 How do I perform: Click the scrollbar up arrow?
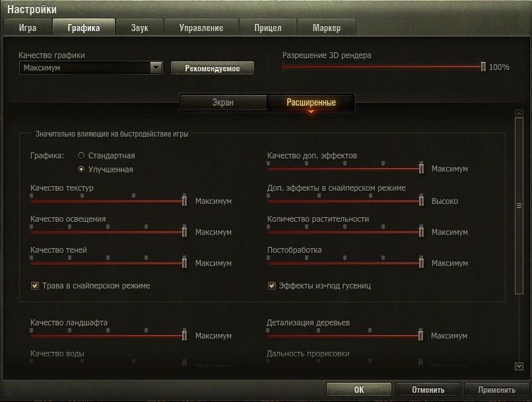point(519,114)
